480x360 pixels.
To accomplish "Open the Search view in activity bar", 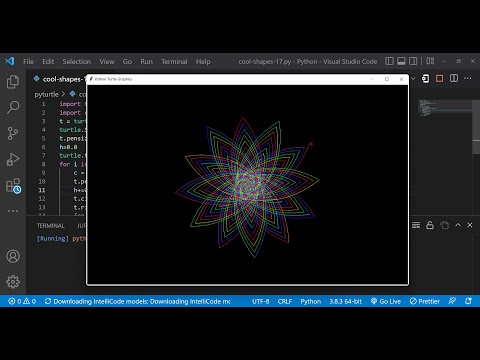I will (x=13, y=107).
